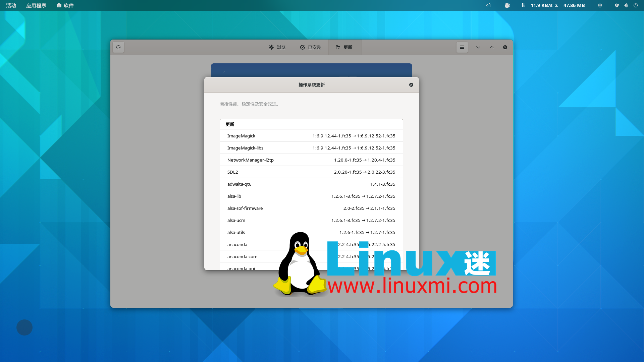This screenshot has width=644, height=362.
Task: Toggle the network activity indicator
Action: [x=523, y=5]
